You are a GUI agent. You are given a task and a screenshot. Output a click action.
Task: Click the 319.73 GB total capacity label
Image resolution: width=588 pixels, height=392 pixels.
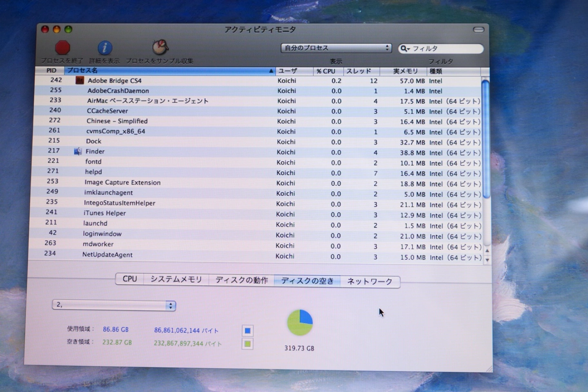tap(299, 348)
